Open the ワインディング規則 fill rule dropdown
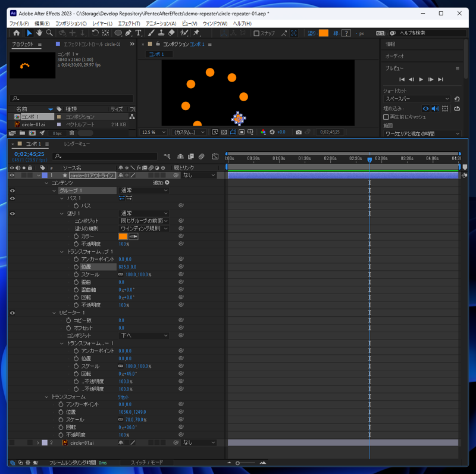 pyautogui.click(x=144, y=229)
